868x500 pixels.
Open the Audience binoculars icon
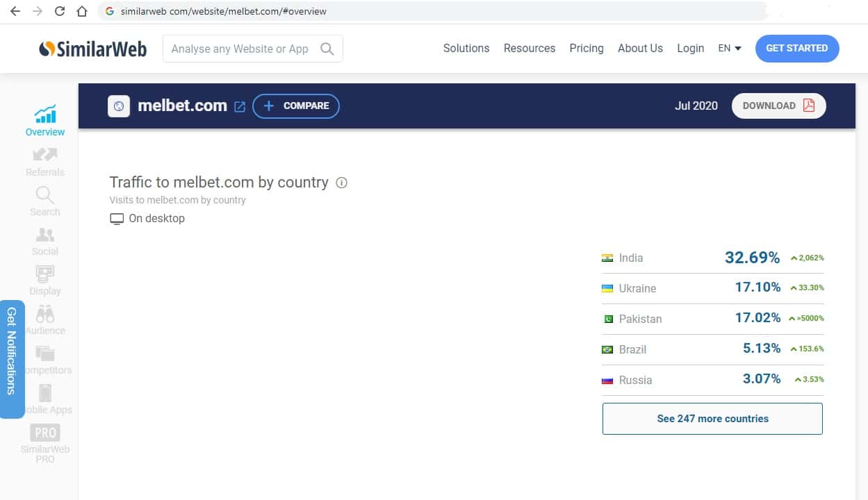[x=45, y=314]
